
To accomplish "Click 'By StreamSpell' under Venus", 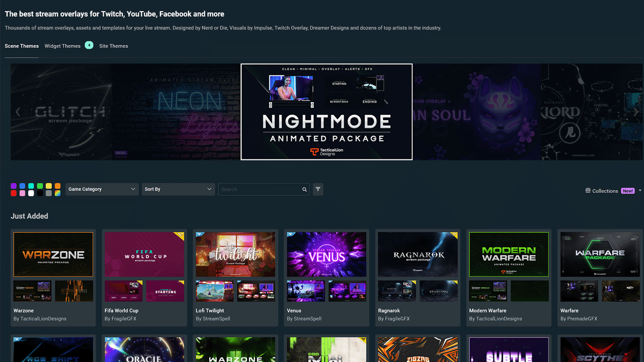I will coord(304,319).
